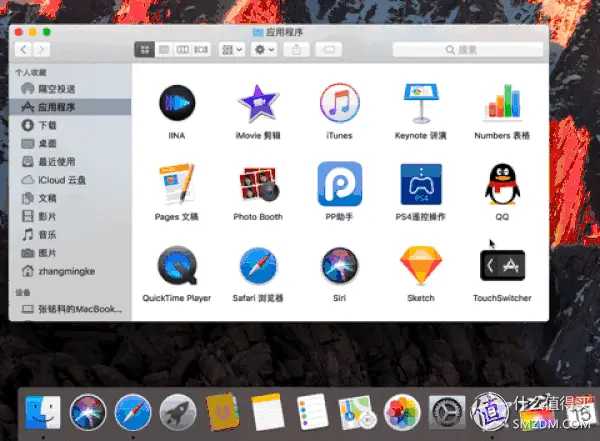Open Photos from the Dock
This screenshot has height=441, width=600.
click(402, 413)
